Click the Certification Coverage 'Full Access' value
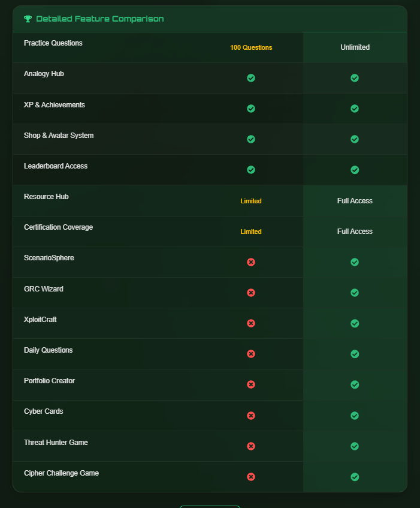Image resolution: width=420 pixels, height=508 pixels. click(355, 232)
